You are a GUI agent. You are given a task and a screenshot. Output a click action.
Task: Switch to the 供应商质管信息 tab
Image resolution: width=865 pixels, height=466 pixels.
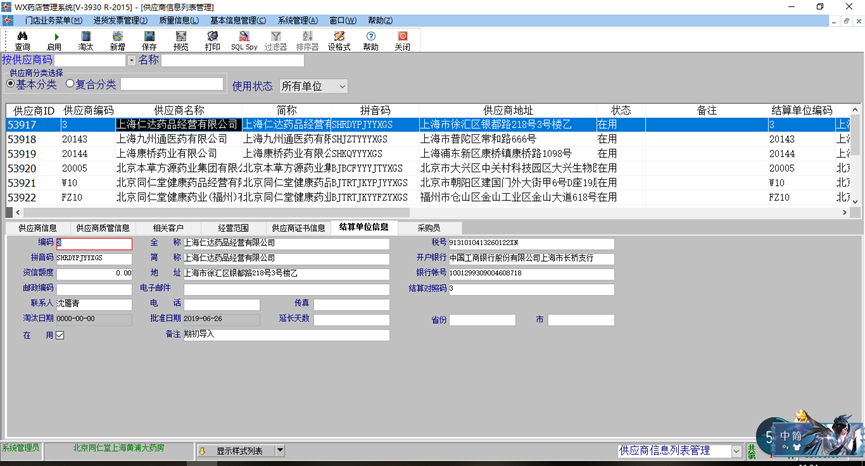click(103, 228)
